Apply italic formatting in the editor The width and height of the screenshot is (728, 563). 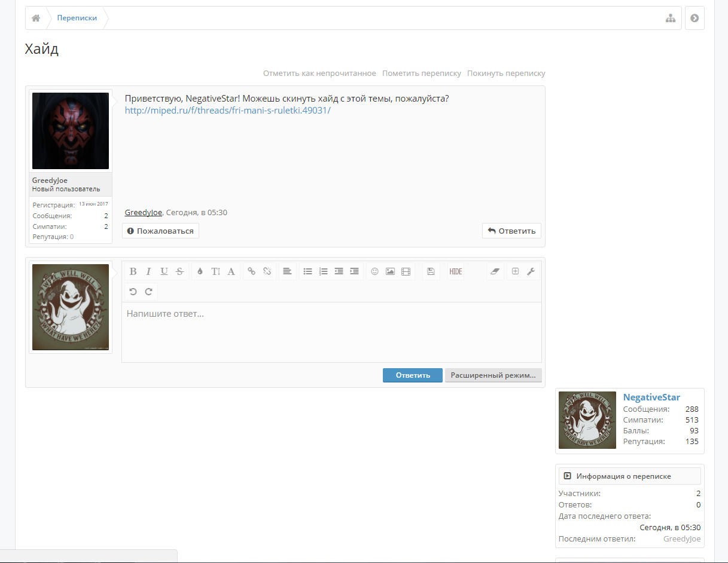pos(148,271)
